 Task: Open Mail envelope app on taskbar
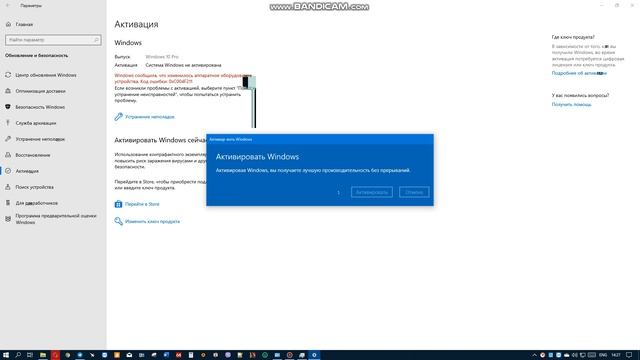(129, 355)
